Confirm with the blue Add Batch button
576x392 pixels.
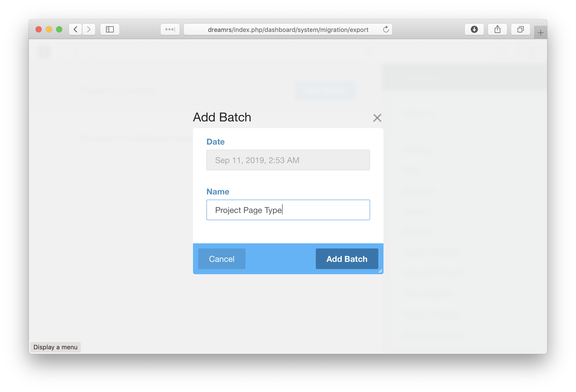347,259
